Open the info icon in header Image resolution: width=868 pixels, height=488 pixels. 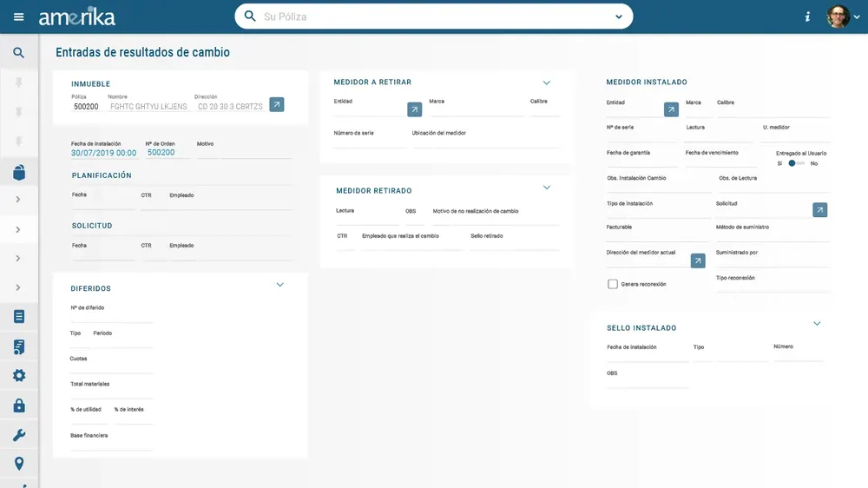(807, 16)
